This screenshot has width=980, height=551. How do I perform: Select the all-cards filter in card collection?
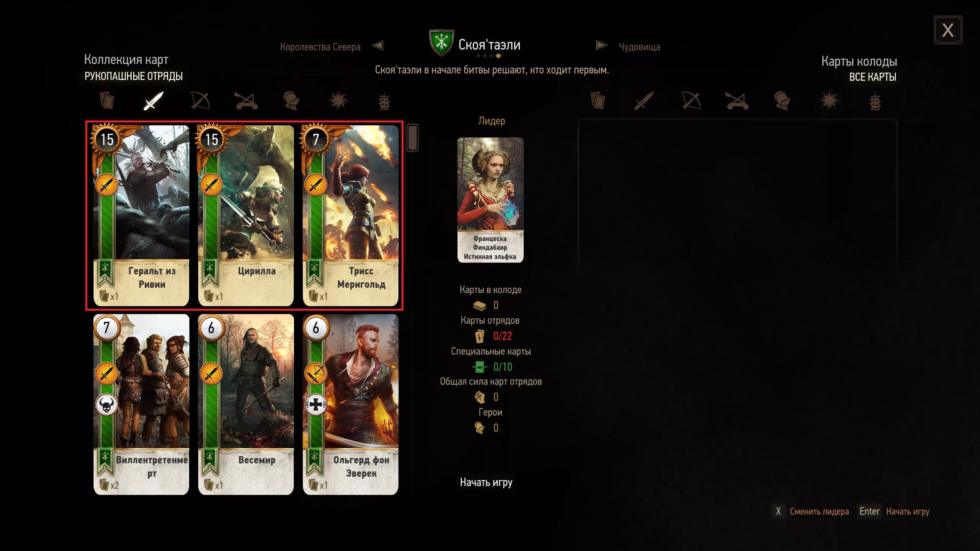coord(107,101)
